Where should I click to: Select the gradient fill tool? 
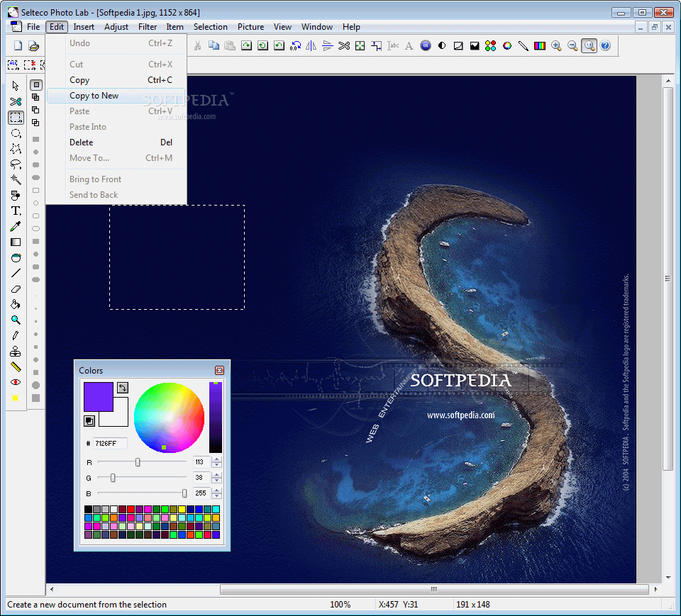(16, 242)
